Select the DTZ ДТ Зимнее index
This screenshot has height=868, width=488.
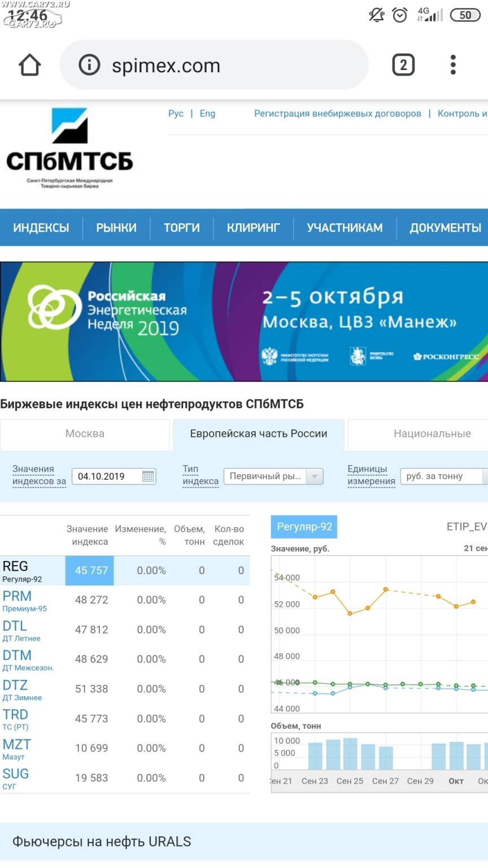(x=22, y=690)
